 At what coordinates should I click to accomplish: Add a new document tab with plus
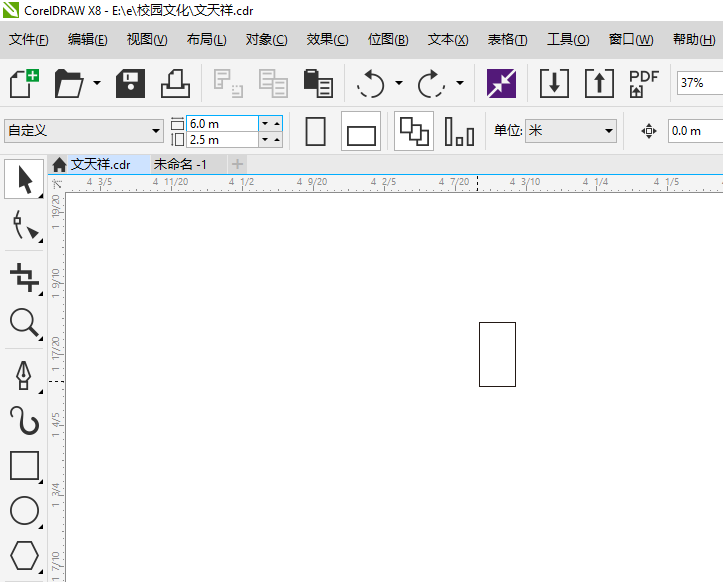pyautogui.click(x=237, y=164)
